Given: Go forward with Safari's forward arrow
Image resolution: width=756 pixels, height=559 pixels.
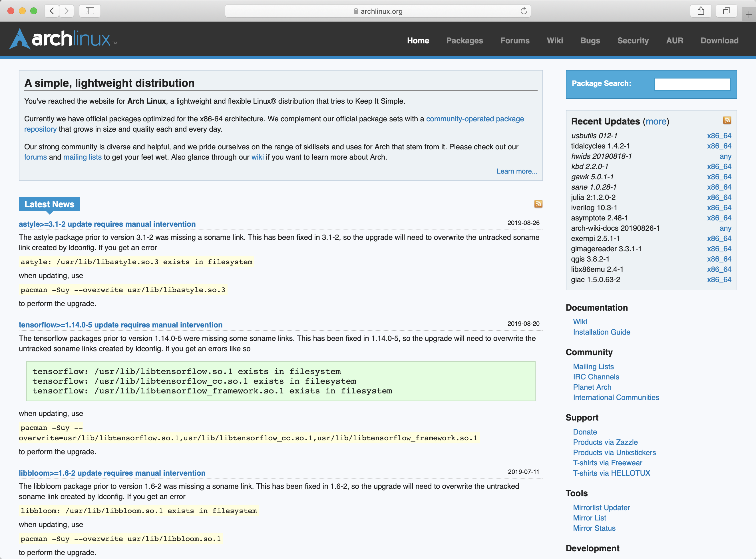Looking at the screenshot, I should tap(66, 11).
